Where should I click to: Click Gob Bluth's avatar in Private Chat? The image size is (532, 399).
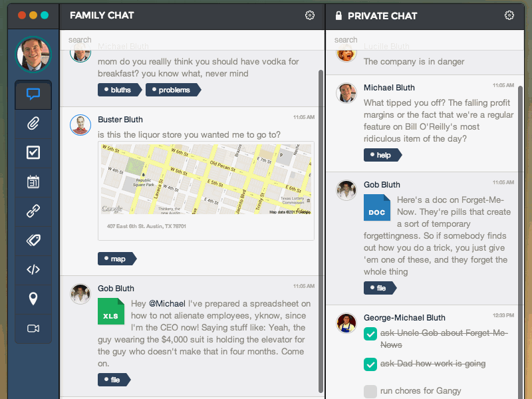pos(346,190)
